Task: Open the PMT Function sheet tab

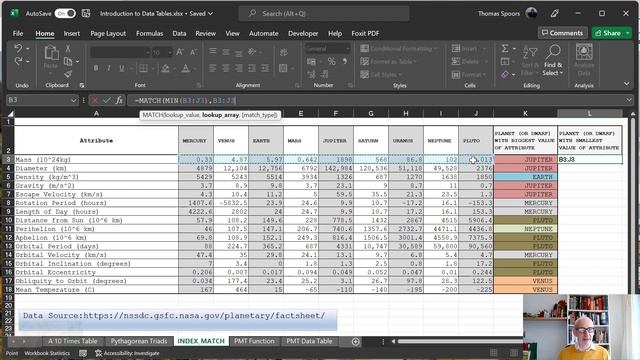Action: tap(254, 341)
